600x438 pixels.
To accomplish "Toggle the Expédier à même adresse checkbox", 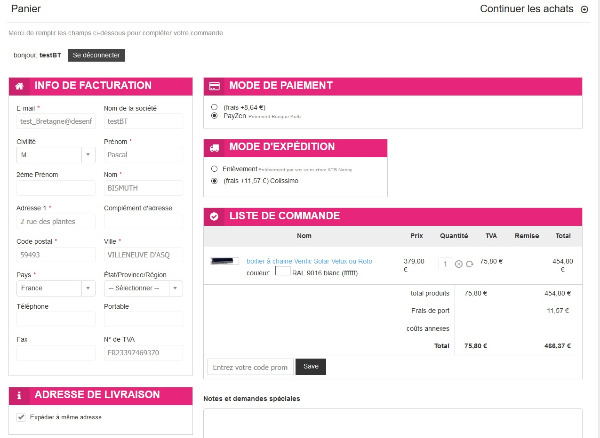I will click(x=22, y=417).
